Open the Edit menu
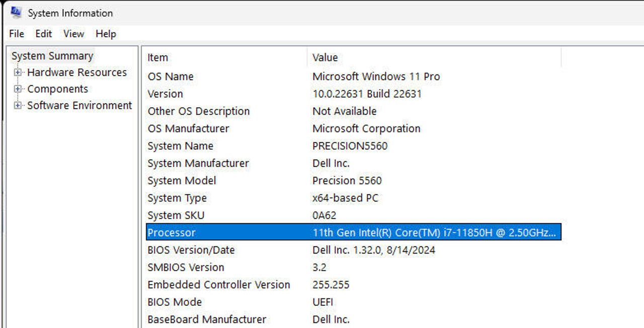Image resolution: width=644 pixels, height=328 pixels. point(44,34)
